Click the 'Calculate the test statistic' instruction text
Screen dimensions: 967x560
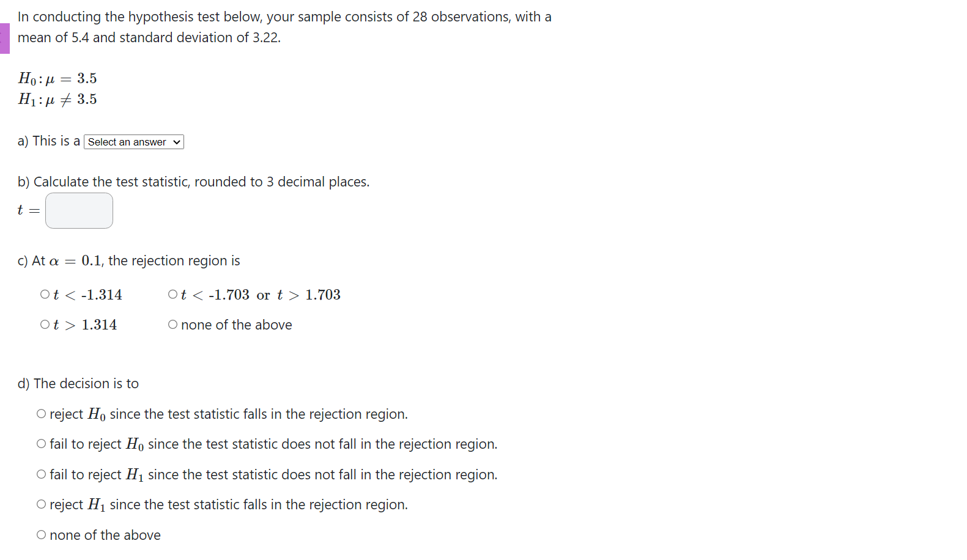click(x=193, y=181)
